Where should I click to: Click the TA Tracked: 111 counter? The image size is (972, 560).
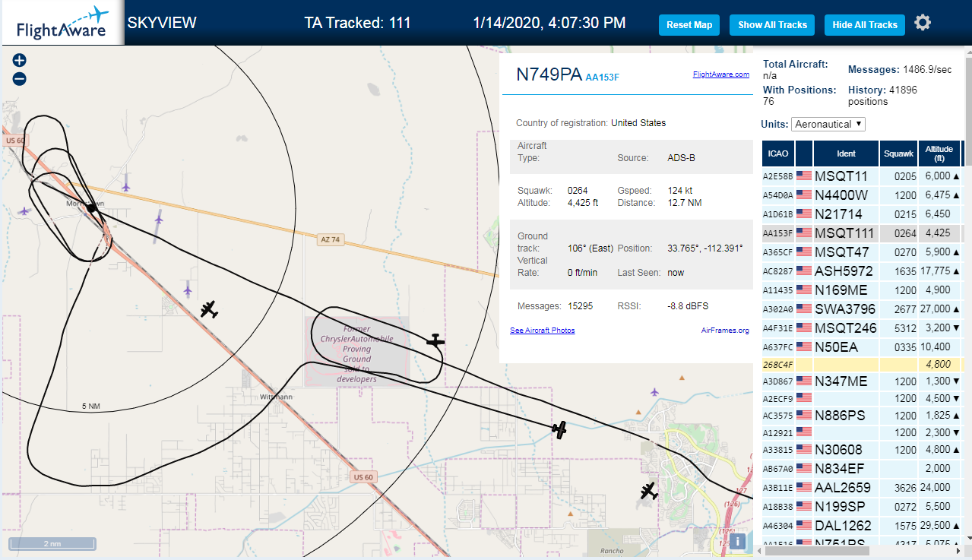tap(357, 23)
